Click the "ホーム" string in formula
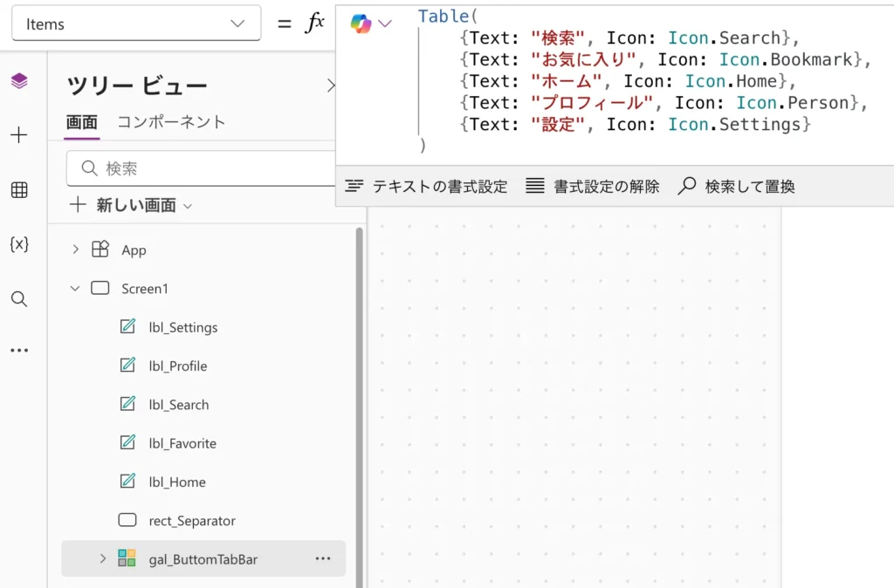This screenshot has width=894, height=588. point(566,81)
